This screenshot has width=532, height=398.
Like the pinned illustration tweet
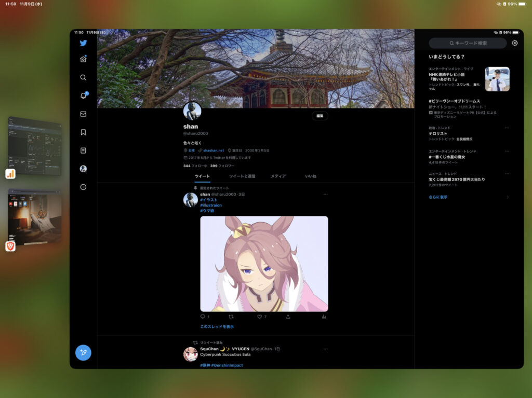click(260, 317)
